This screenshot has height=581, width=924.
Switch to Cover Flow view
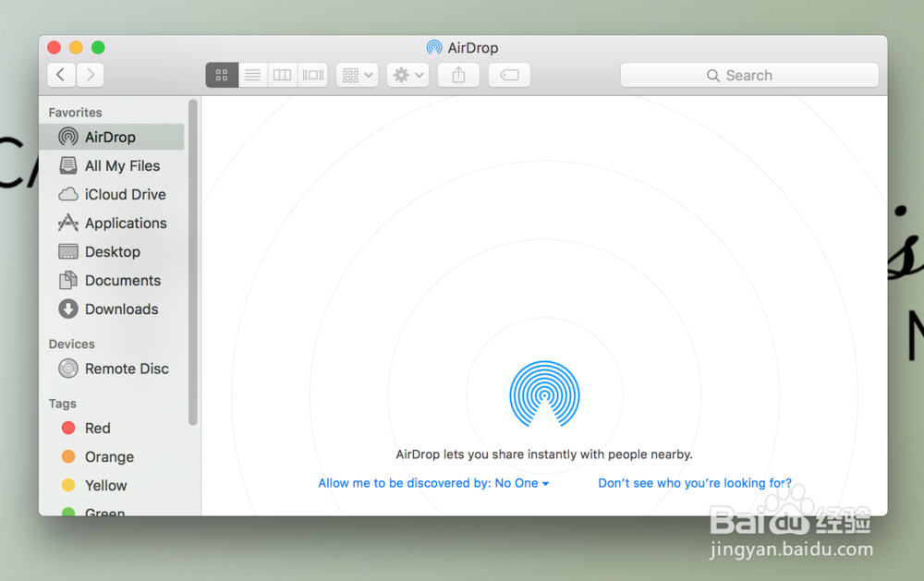pos(313,75)
